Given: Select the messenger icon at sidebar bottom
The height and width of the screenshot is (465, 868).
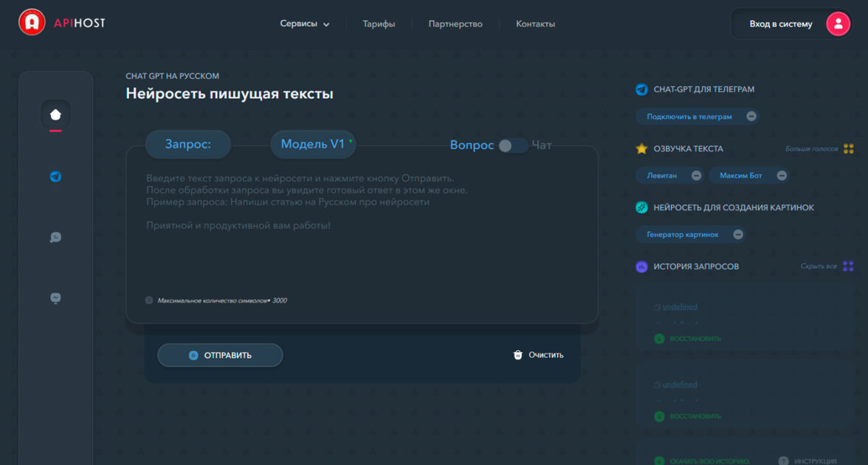Looking at the screenshot, I should click(55, 298).
